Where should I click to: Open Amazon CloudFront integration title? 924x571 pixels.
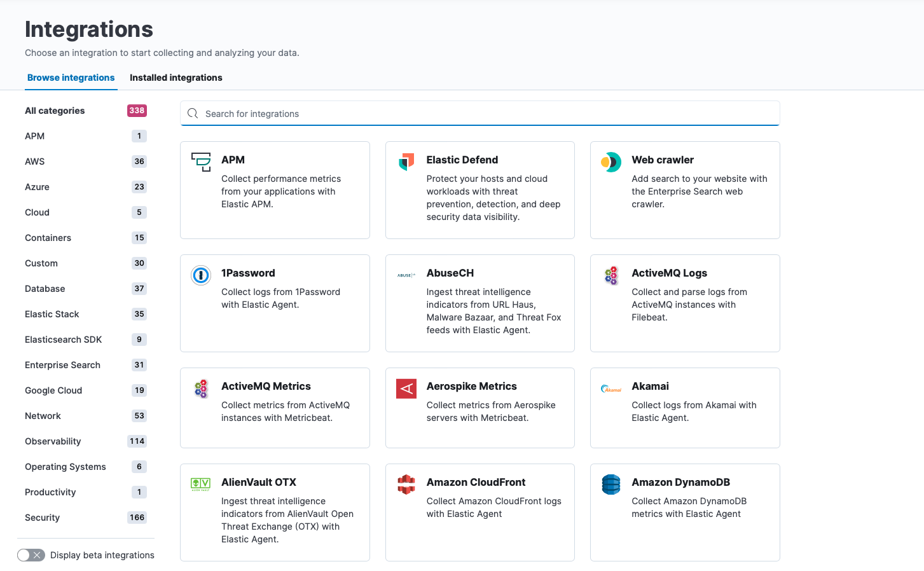476,482
